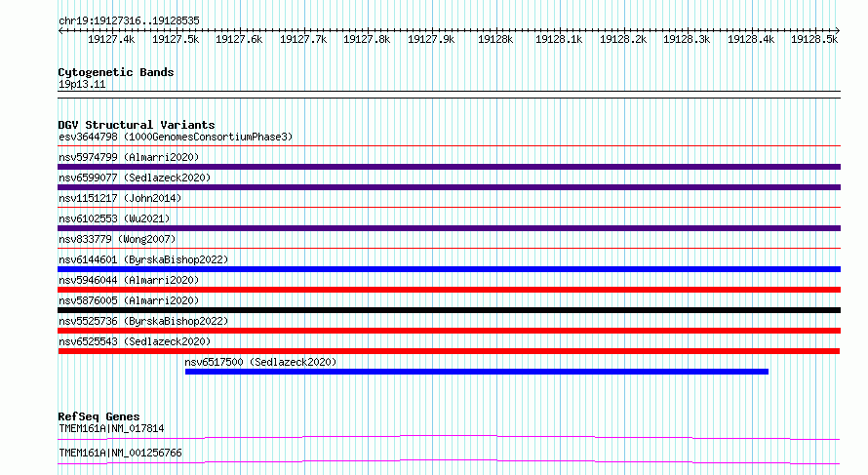868x475 pixels.
Task: Open variant nsv6102553 (Wu2021) label
Action: pyautogui.click(x=114, y=218)
